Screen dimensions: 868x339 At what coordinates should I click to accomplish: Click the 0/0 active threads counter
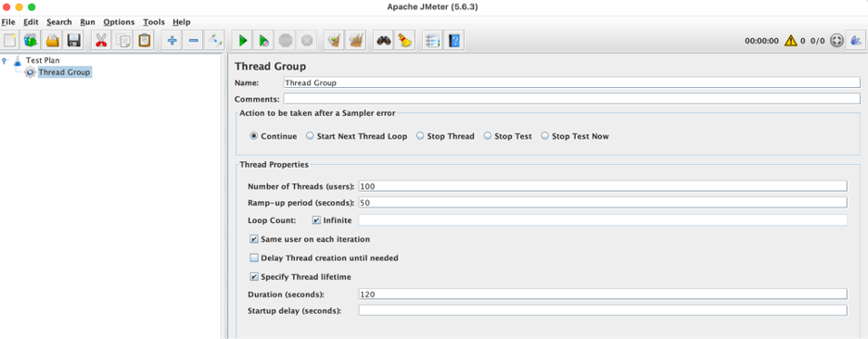pyautogui.click(x=818, y=41)
